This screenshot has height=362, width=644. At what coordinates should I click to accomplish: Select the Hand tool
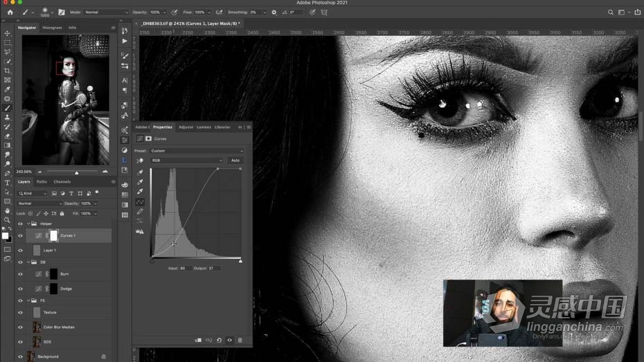pyautogui.click(x=7, y=210)
